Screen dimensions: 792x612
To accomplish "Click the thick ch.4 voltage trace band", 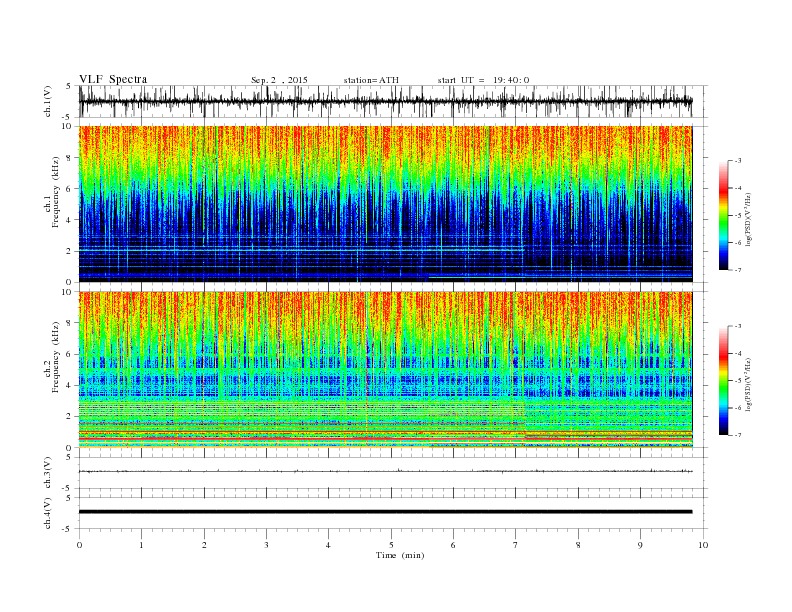I will [385, 512].
